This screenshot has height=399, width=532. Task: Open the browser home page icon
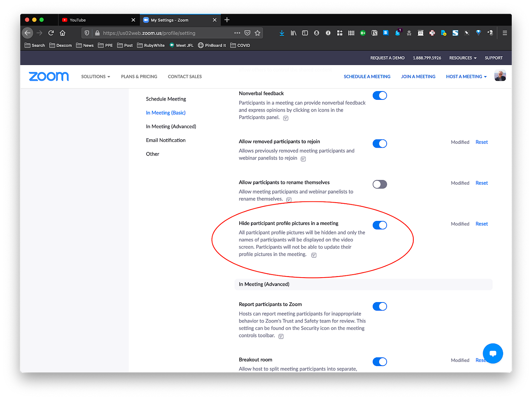pyautogui.click(x=62, y=33)
